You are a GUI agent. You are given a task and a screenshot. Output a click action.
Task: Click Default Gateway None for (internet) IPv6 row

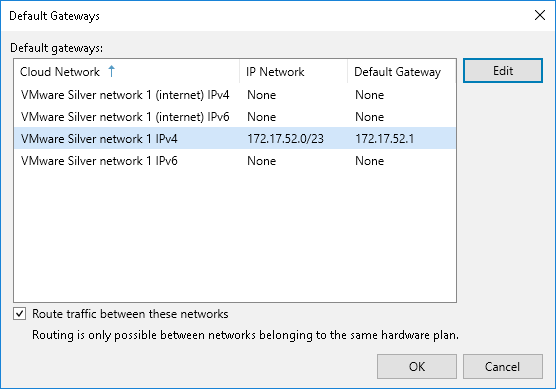point(369,117)
